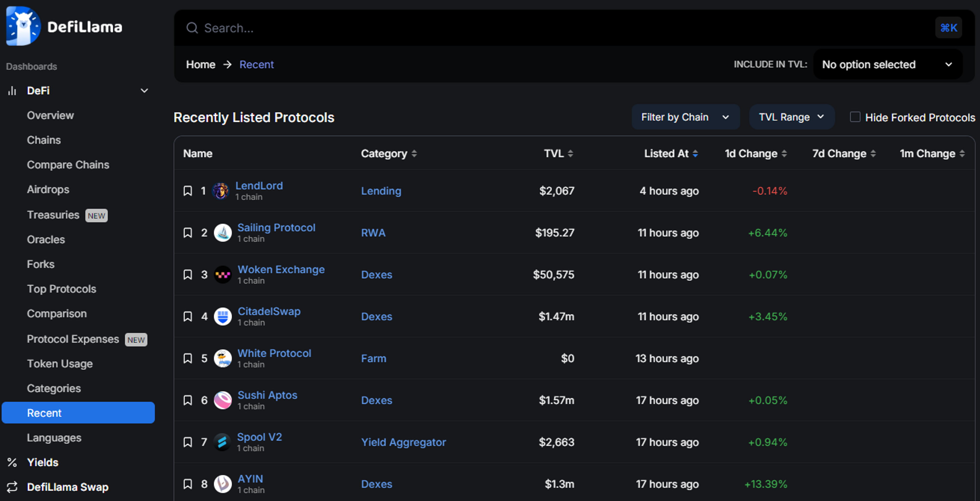Click the DefiLlama Swap arrows icon

(x=12, y=487)
